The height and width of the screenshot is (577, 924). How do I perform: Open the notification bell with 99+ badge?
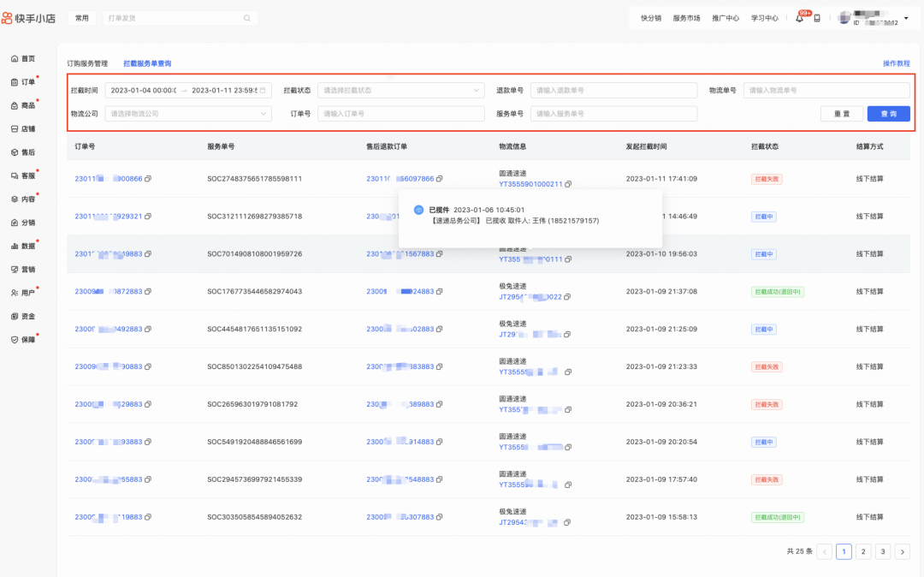click(x=799, y=17)
